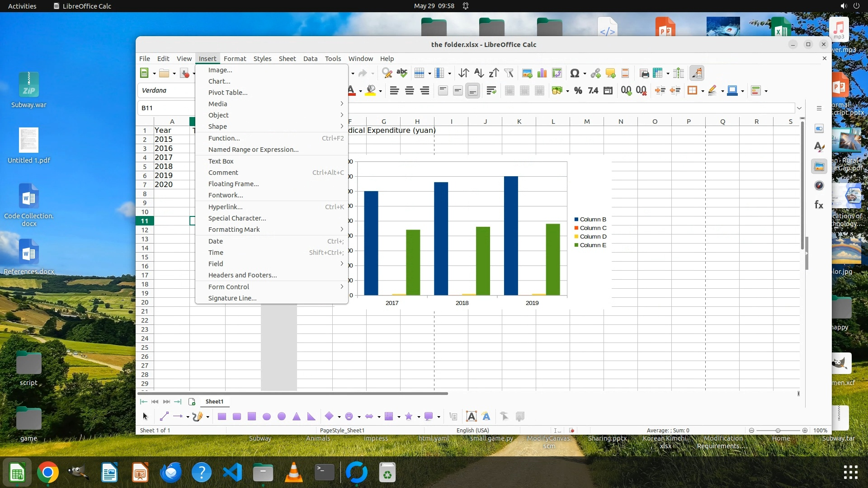Select the Sheet1 tab
The image size is (868, 488).
coord(214,402)
